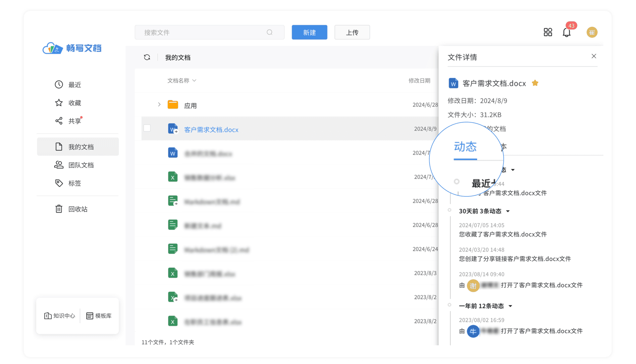
Task: Open the 应用 folder name
Action: (x=190, y=105)
